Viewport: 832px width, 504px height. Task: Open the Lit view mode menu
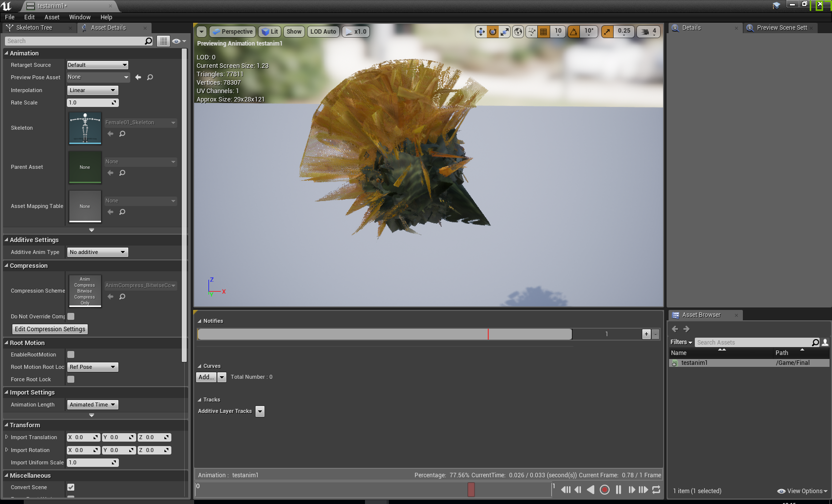pos(270,32)
